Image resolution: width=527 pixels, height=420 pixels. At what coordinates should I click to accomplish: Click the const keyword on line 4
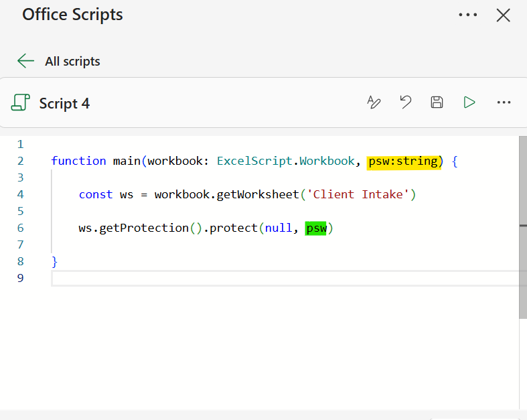pos(96,195)
